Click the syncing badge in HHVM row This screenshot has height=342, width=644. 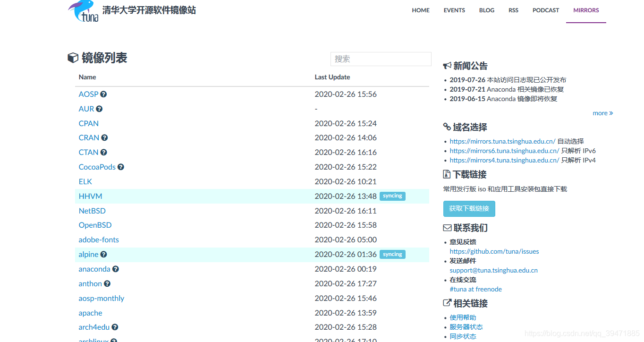pyautogui.click(x=392, y=196)
